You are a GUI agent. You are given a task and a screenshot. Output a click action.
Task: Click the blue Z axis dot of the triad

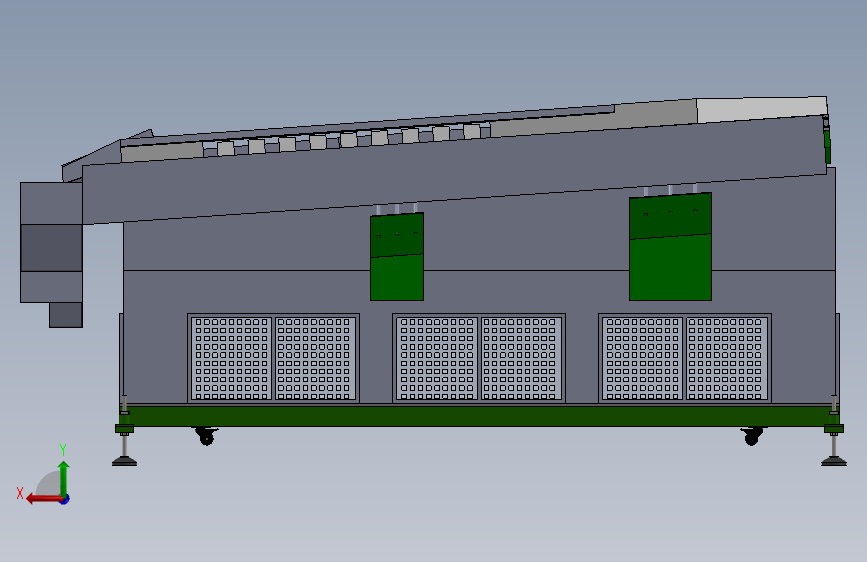pyautogui.click(x=65, y=499)
